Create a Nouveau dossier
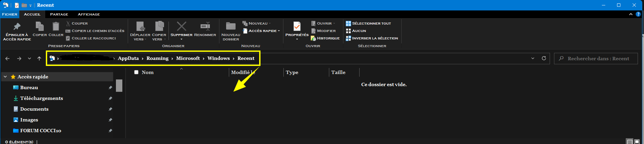This screenshot has width=644, height=144. pyautogui.click(x=231, y=31)
